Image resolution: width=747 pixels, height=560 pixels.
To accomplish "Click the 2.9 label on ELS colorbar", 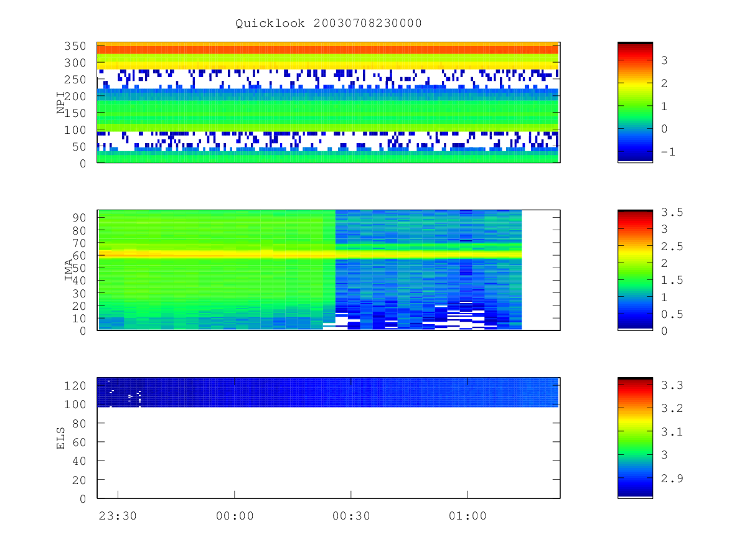I will pyautogui.click(x=671, y=478).
